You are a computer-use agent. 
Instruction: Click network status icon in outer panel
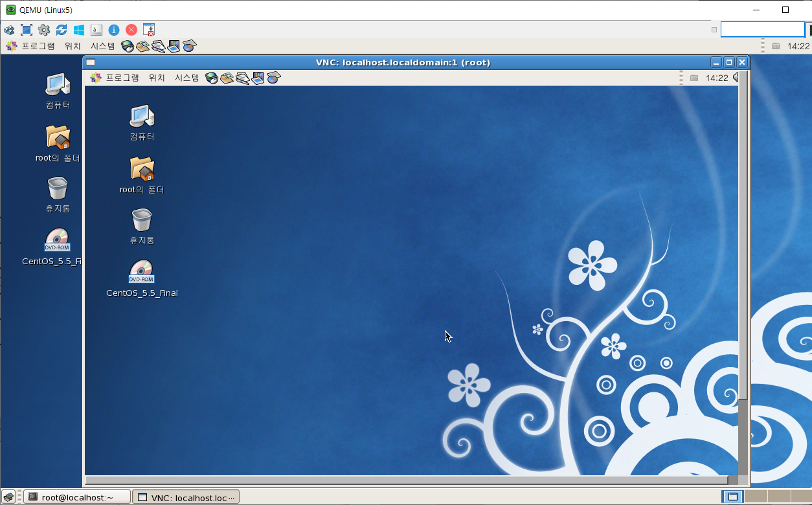click(x=776, y=46)
